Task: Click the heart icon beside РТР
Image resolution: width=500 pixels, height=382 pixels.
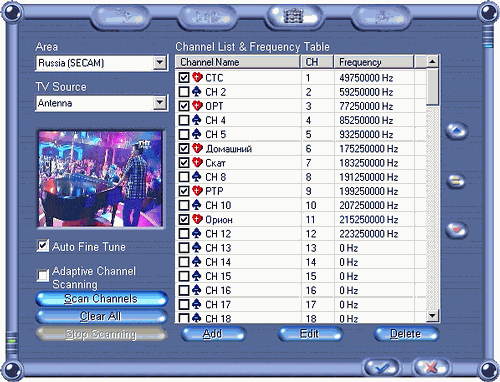Action: click(x=197, y=191)
